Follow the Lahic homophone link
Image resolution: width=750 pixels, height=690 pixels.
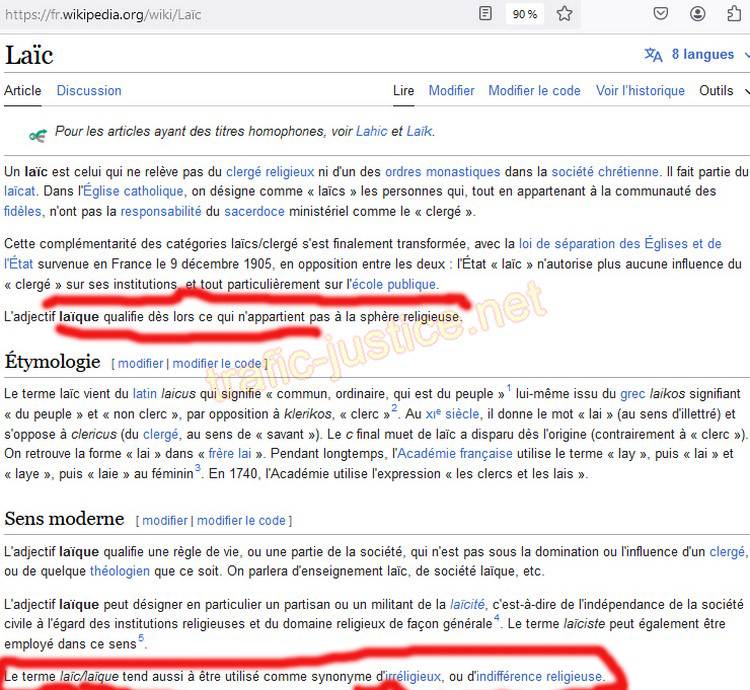371,131
